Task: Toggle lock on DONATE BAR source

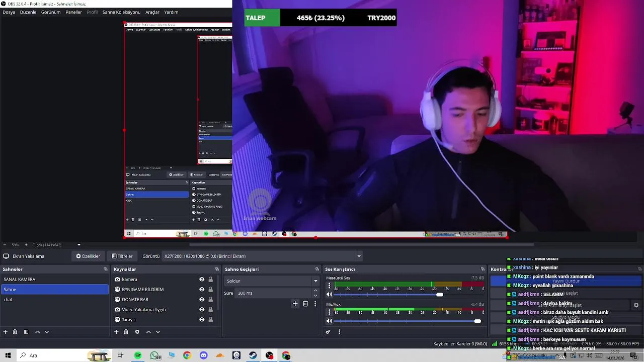Action: (x=210, y=300)
